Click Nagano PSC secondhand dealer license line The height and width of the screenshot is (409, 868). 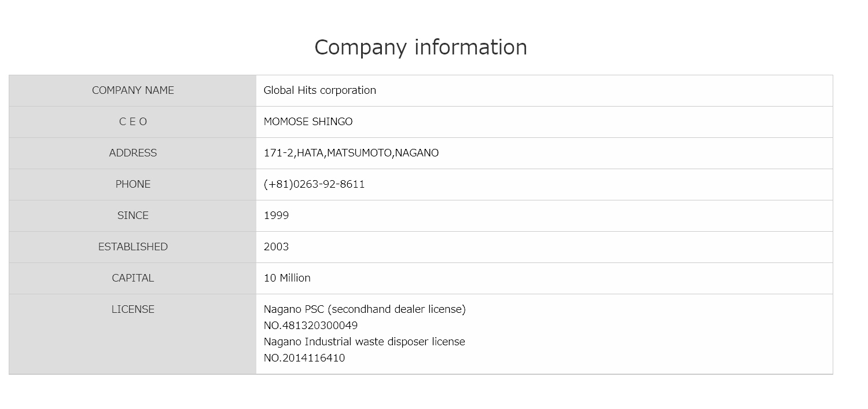(365, 309)
